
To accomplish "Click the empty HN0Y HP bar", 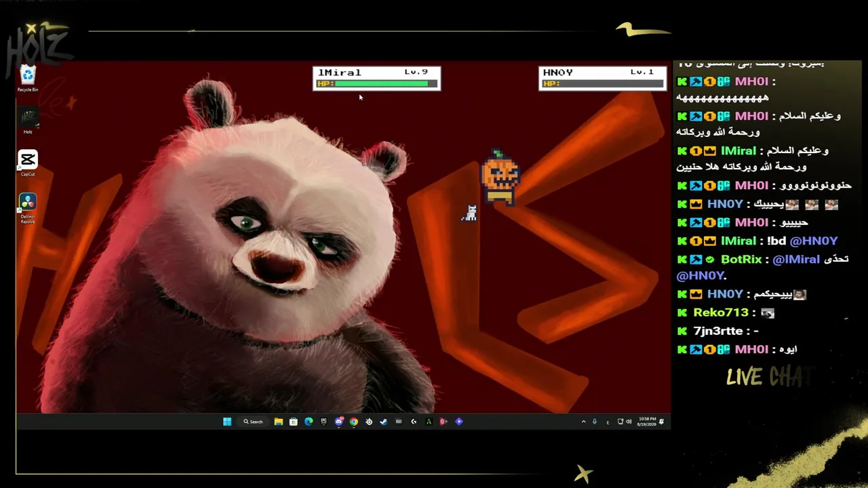I will click(611, 84).
